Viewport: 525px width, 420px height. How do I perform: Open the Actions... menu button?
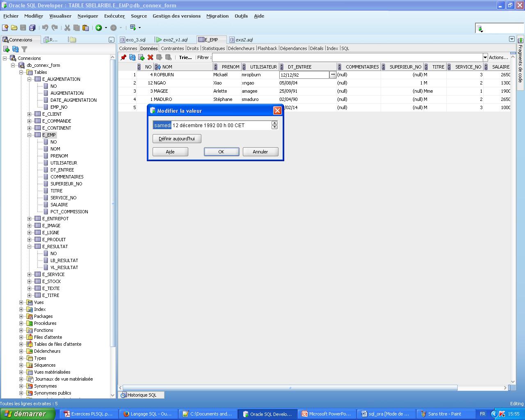498,57
